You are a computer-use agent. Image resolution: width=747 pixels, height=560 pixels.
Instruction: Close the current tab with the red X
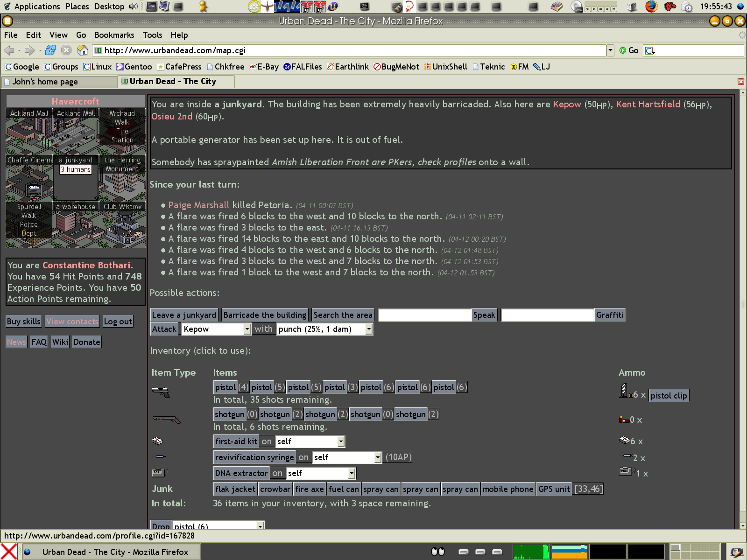740,82
